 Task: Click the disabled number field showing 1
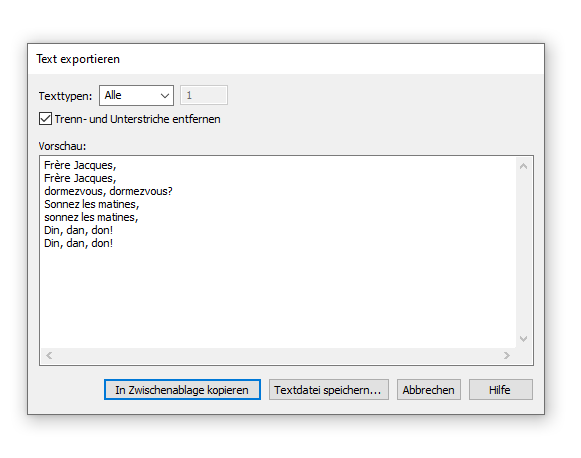coord(204,96)
